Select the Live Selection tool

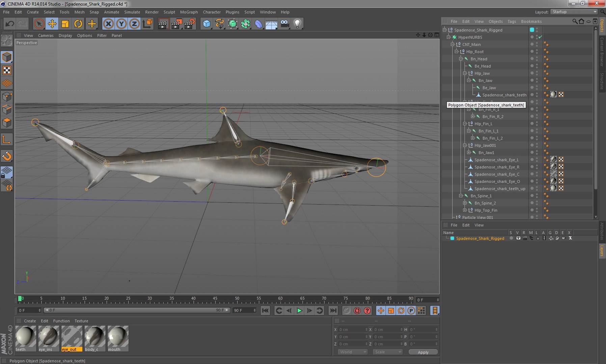click(x=39, y=24)
